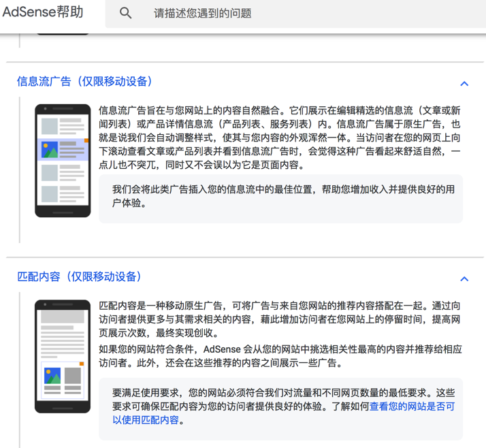
Task: Click the paragraph starting 匹配内容是一种移动原生广告
Action: point(280,319)
